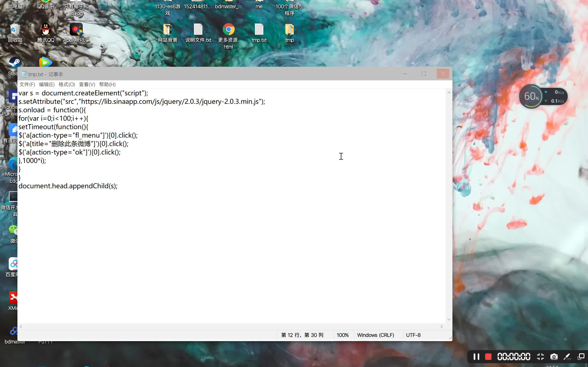The height and width of the screenshot is (367, 588).
Task: Stop the recording with the red button
Action: (488, 357)
